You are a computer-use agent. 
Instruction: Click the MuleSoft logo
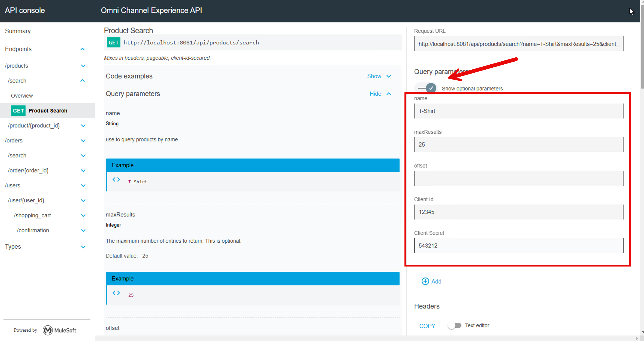pyautogui.click(x=59, y=330)
